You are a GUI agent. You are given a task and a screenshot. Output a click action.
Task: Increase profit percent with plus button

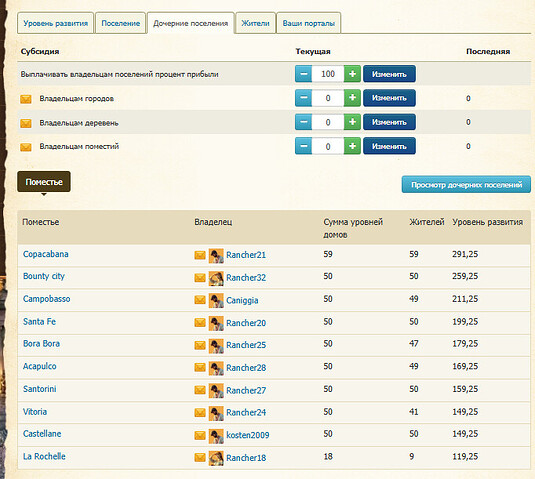pyautogui.click(x=352, y=74)
